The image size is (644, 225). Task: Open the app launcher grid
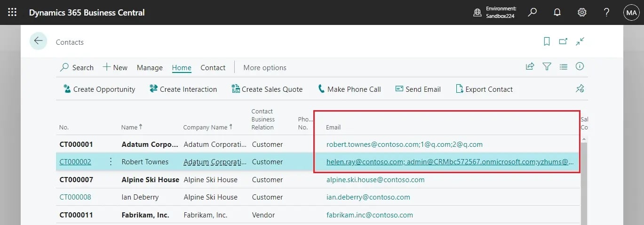[x=12, y=12]
